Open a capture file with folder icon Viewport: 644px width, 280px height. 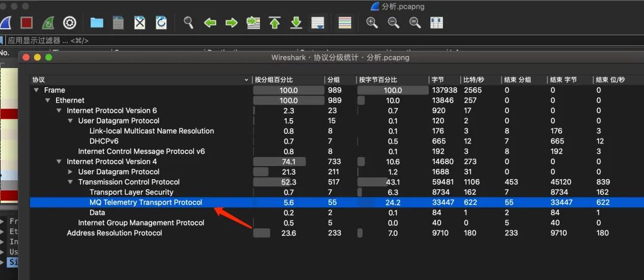coord(97,23)
